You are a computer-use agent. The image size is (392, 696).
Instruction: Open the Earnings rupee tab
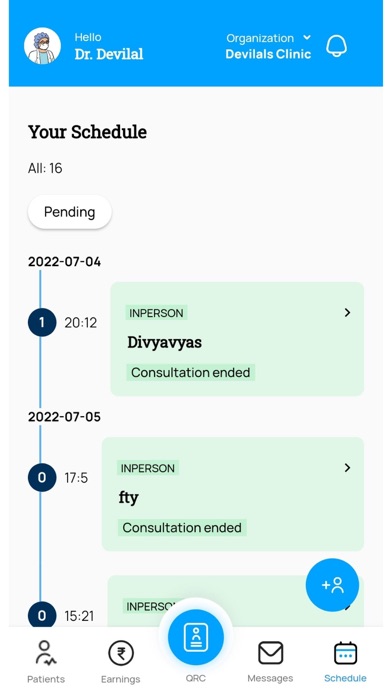pyautogui.click(x=120, y=661)
